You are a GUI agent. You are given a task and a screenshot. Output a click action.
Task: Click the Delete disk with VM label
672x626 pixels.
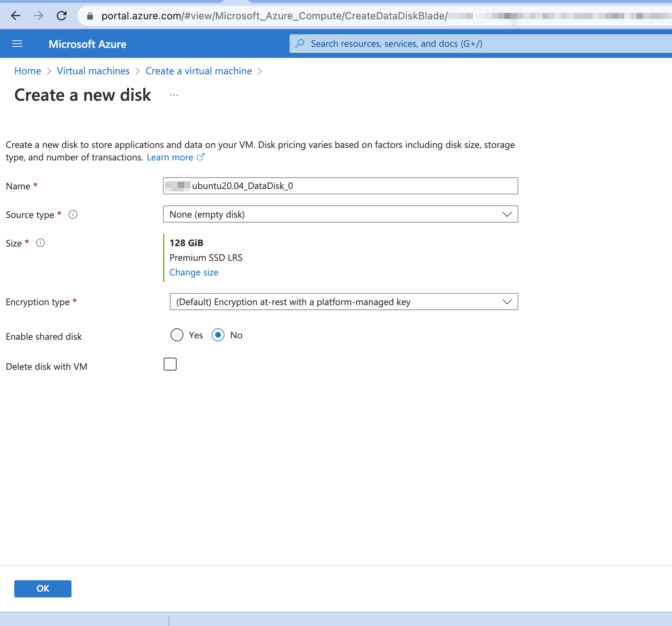click(x=46, y=367)
